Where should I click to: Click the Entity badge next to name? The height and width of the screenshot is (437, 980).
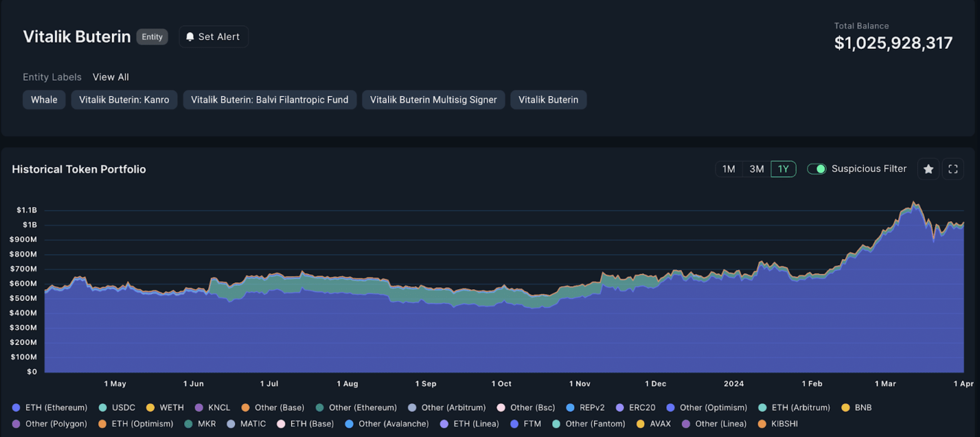[x=152, y=37]
